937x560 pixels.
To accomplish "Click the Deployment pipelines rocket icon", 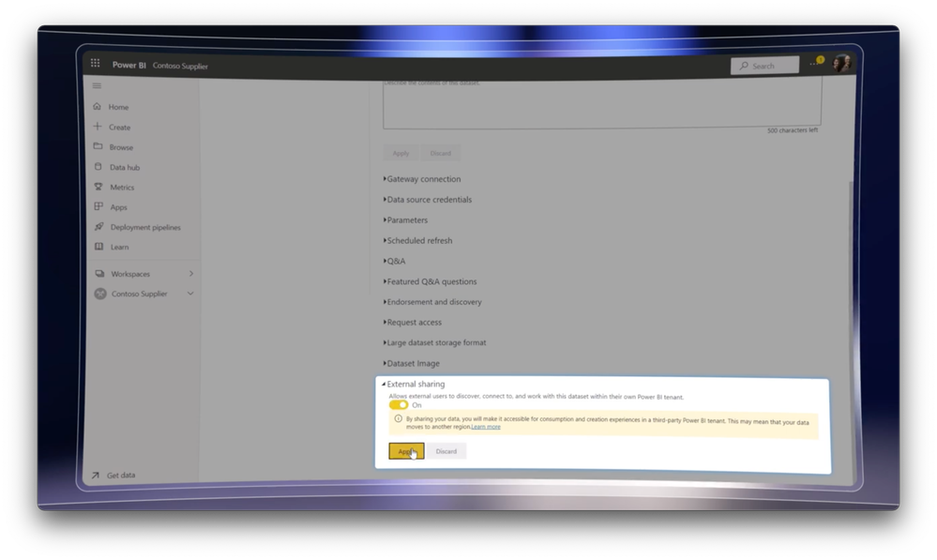I will click(99, 226).
